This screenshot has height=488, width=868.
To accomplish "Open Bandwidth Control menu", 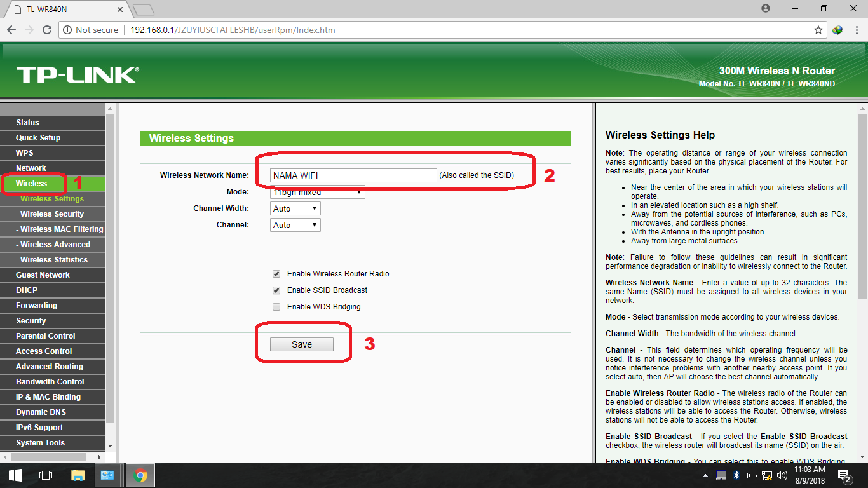I will [x=52, y=382].
